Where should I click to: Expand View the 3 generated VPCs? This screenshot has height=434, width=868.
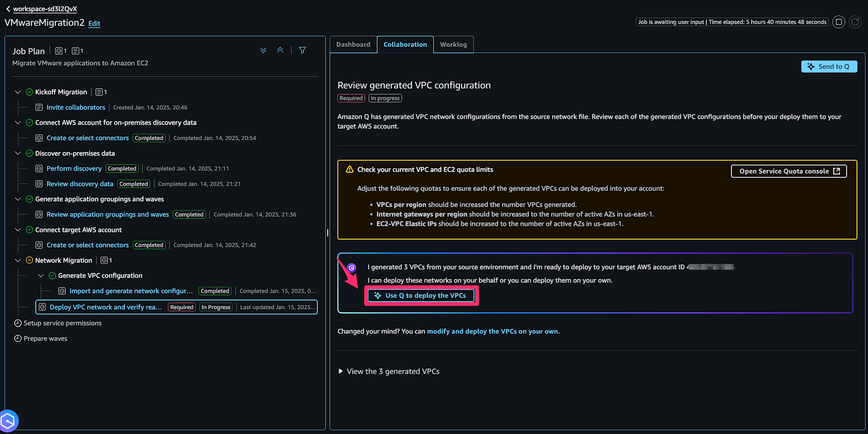pyautogui.click(x=389, y=371)
